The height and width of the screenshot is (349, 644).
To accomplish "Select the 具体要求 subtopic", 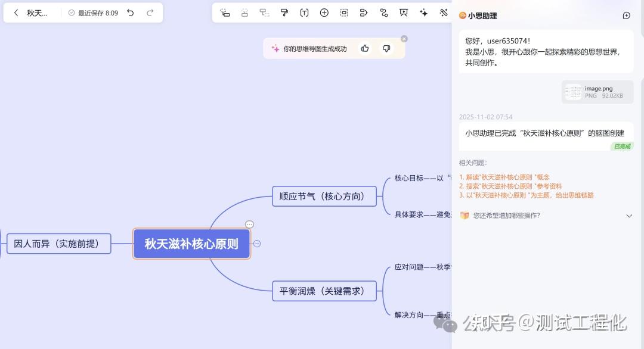I will coord(423,214).
